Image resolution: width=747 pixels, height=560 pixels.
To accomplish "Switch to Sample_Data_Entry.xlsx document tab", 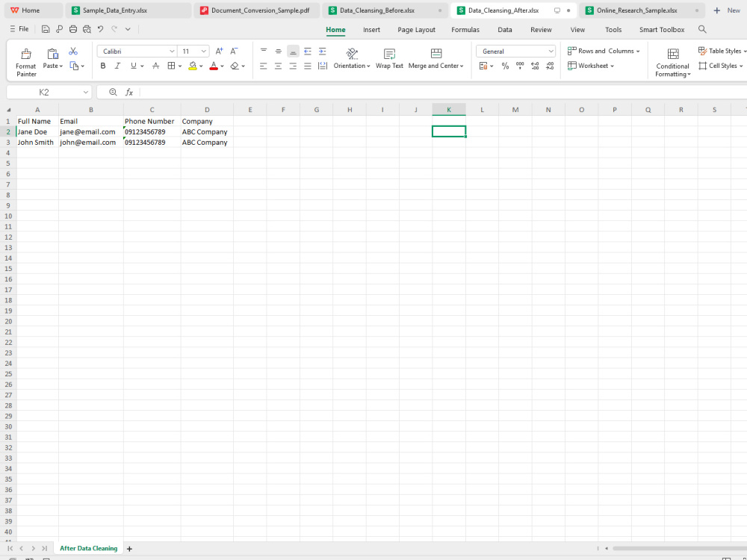I will pos(128,10).
